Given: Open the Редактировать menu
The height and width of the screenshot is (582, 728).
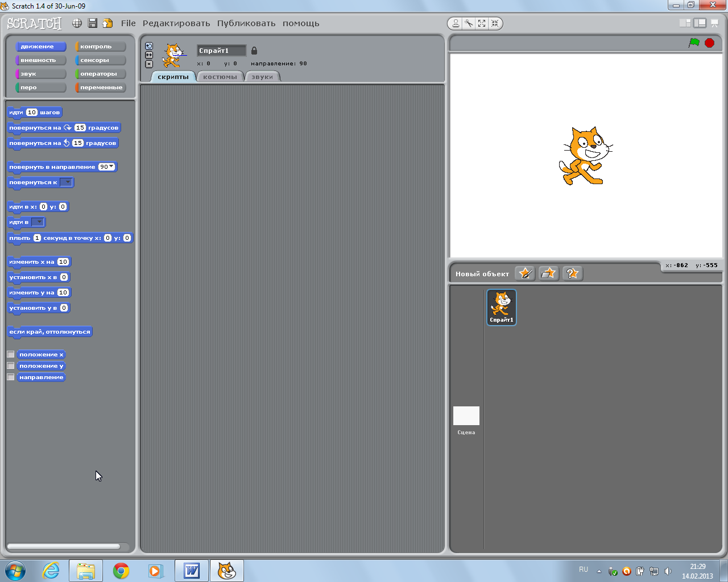Looking at the screenshot, I should pyautogui.click(x=176, y=23).
